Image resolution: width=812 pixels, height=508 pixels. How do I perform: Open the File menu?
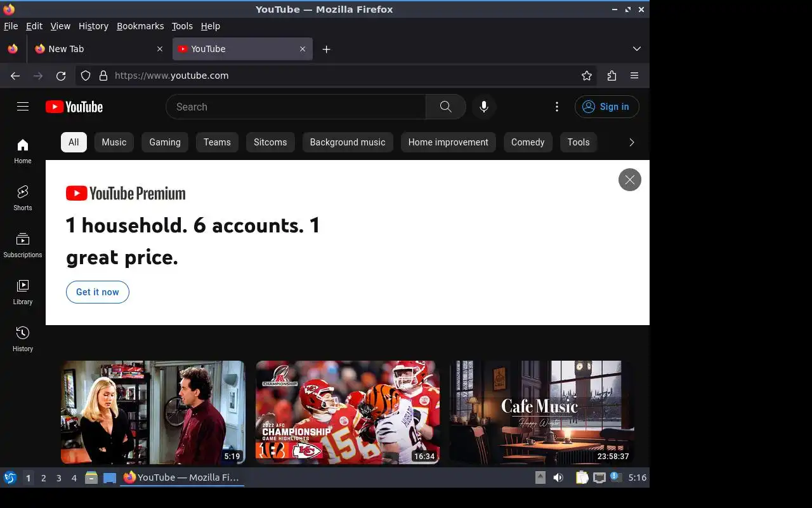[x=11, y=26]
